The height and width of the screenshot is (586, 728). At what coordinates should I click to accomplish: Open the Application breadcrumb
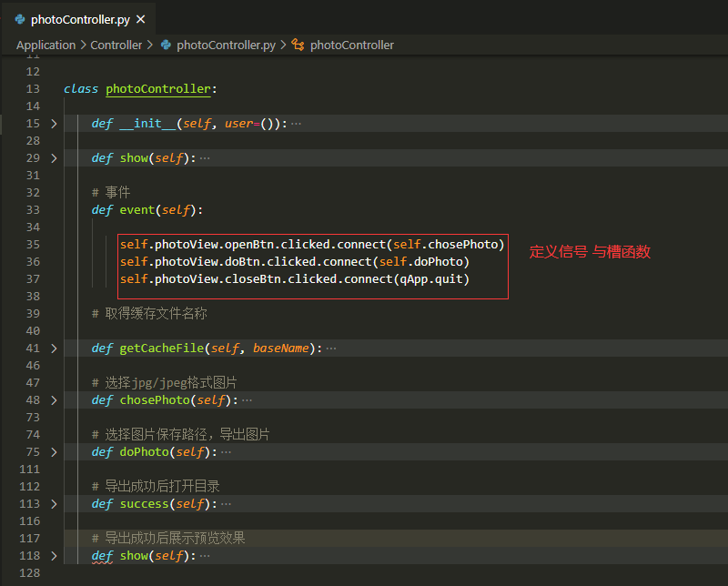[x=46, y=45]
